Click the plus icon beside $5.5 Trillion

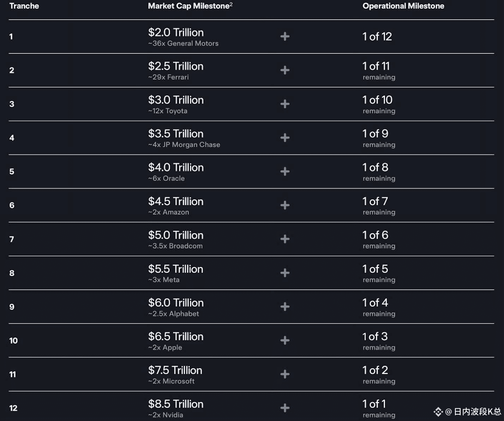coord(285,273)
